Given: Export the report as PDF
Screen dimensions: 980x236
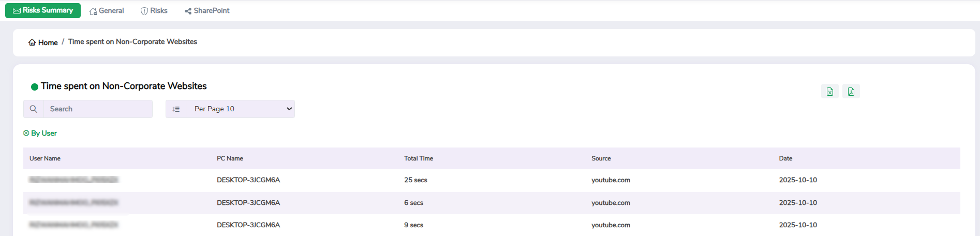Looking at the screenshot, I should click(x=851, y=92).
